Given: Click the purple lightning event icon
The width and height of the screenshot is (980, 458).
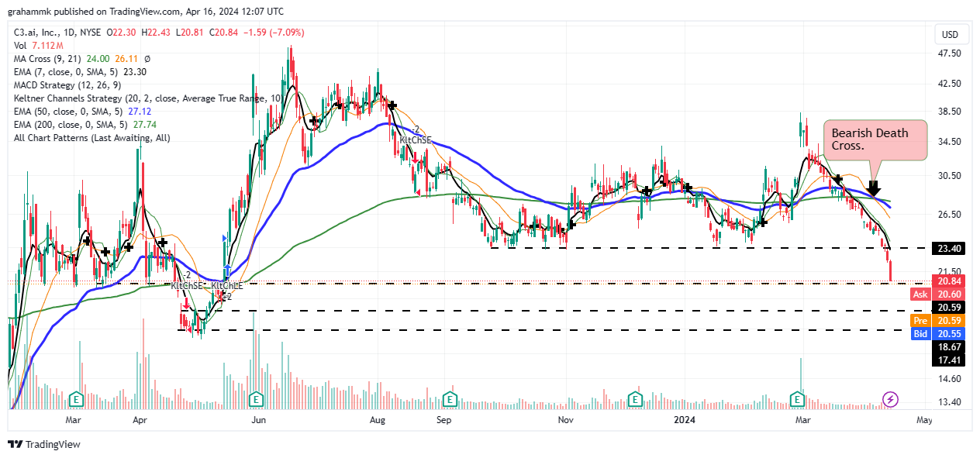Looking at the screenshot, I should tap(891, 399).
